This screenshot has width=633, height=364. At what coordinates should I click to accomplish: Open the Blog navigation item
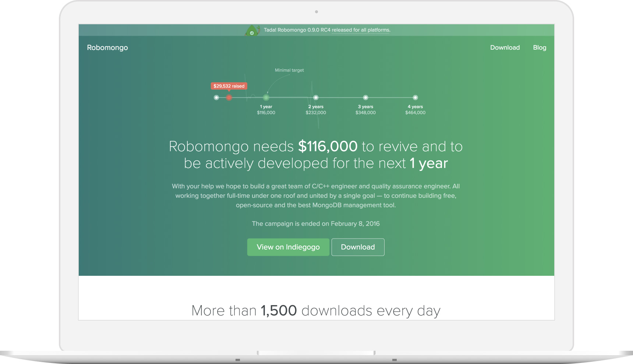coord(540,47)
